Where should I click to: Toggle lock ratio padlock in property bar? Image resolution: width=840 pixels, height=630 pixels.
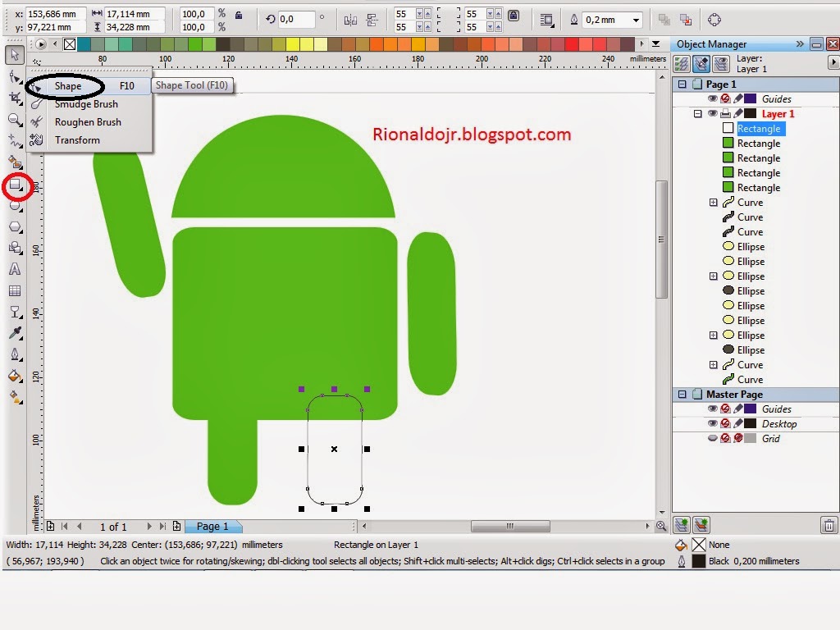(x=239, y=16)
